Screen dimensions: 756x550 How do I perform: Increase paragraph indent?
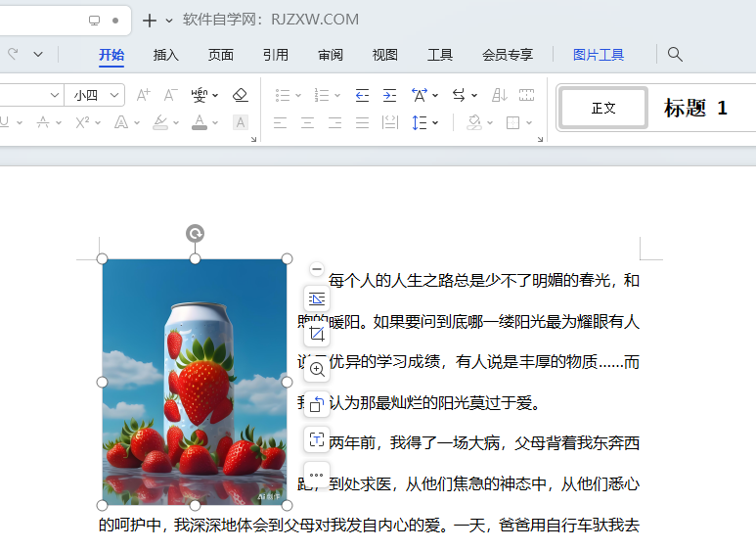[x=389, y=95]
